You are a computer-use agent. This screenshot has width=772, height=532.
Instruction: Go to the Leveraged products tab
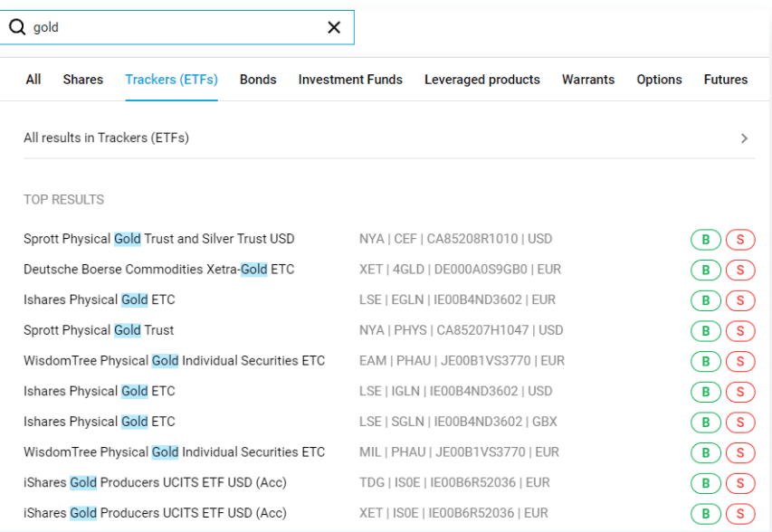[x=481, y=80]
